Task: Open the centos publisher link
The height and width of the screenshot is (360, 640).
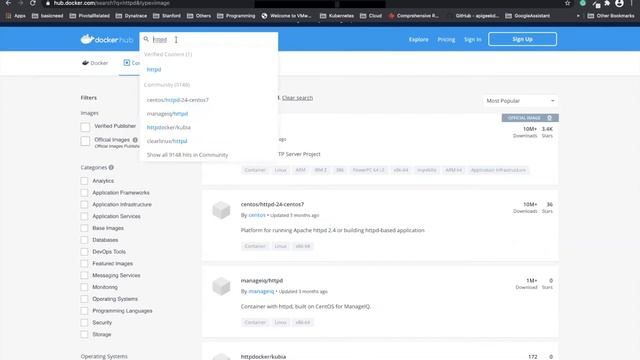Action: (x=257, y=215)
